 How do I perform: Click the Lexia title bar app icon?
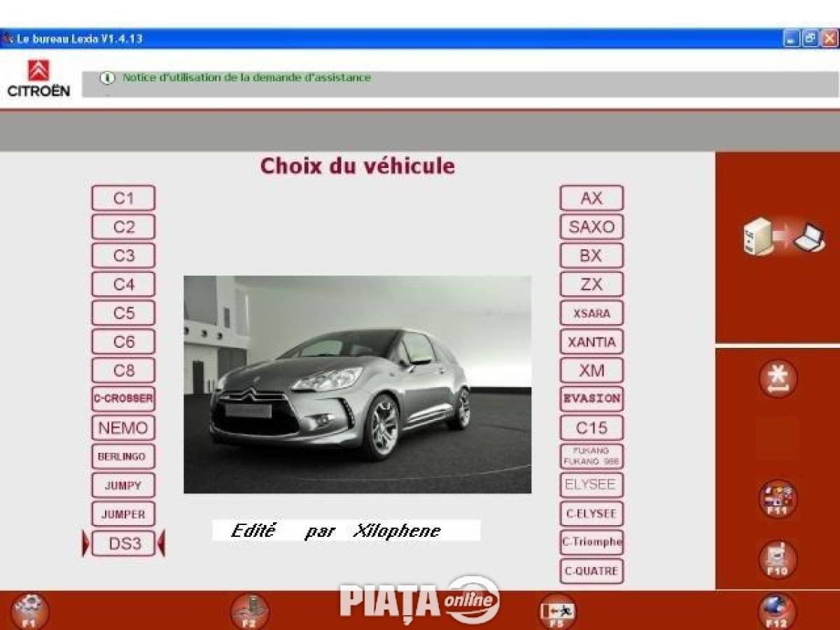point(7,38)
